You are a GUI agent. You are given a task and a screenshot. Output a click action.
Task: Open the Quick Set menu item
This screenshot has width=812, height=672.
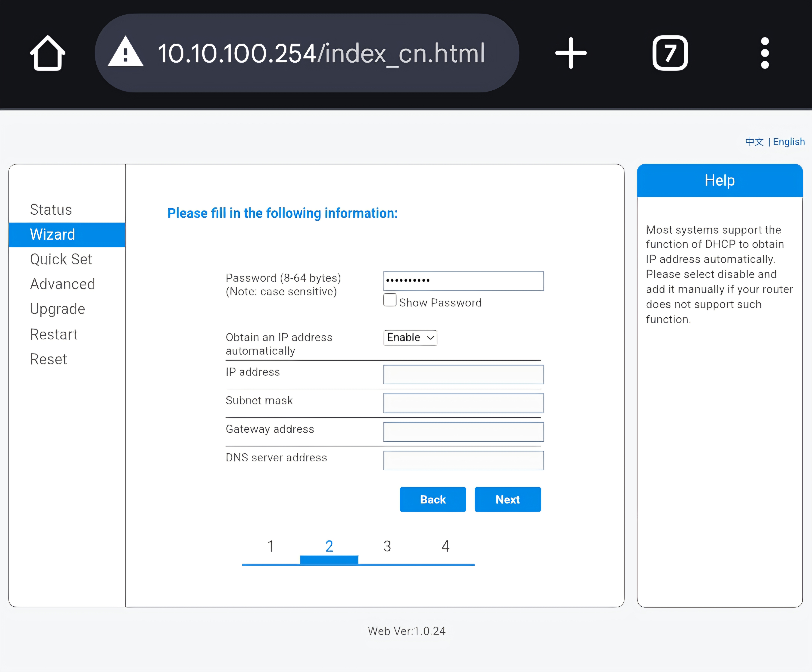[61, 260]
